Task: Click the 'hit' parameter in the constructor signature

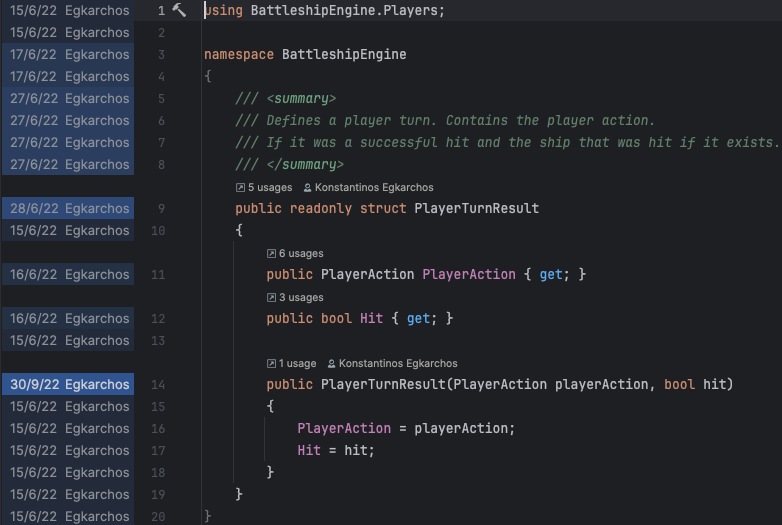Action: point(714,384)
